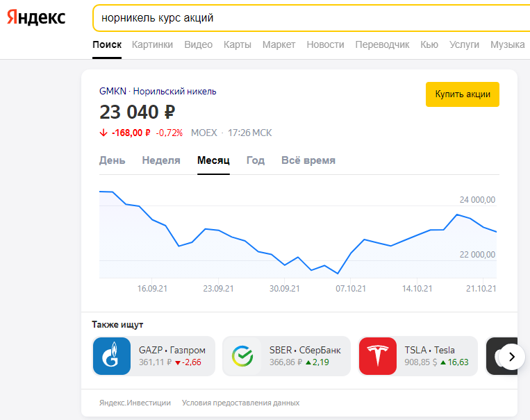Screen dimensions: 530x420
Task: Open the Услуги tab
Action: [464, 44]
